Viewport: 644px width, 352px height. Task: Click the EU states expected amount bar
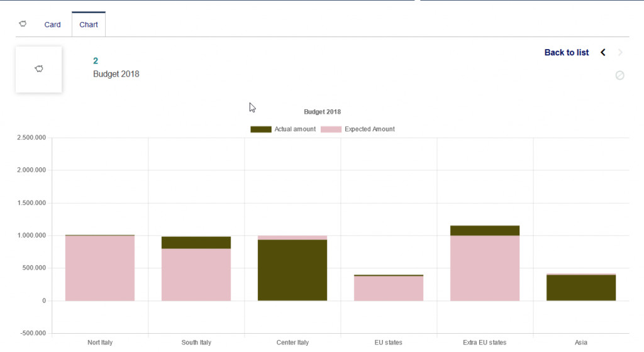coord(389,289)
